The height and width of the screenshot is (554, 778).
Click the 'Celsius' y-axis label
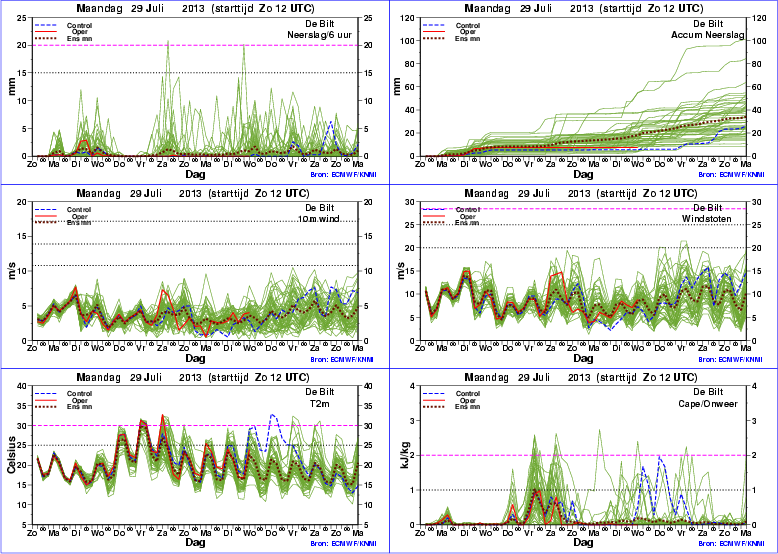(x=11, y=455)
